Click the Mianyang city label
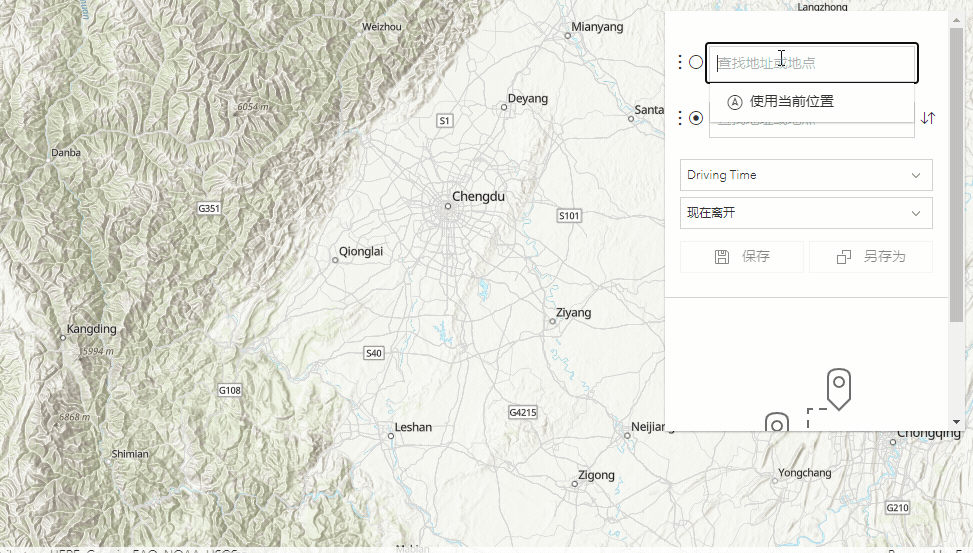Image resolution: width=973 pixels, height=553 pixels. click(x=597, y=27)
